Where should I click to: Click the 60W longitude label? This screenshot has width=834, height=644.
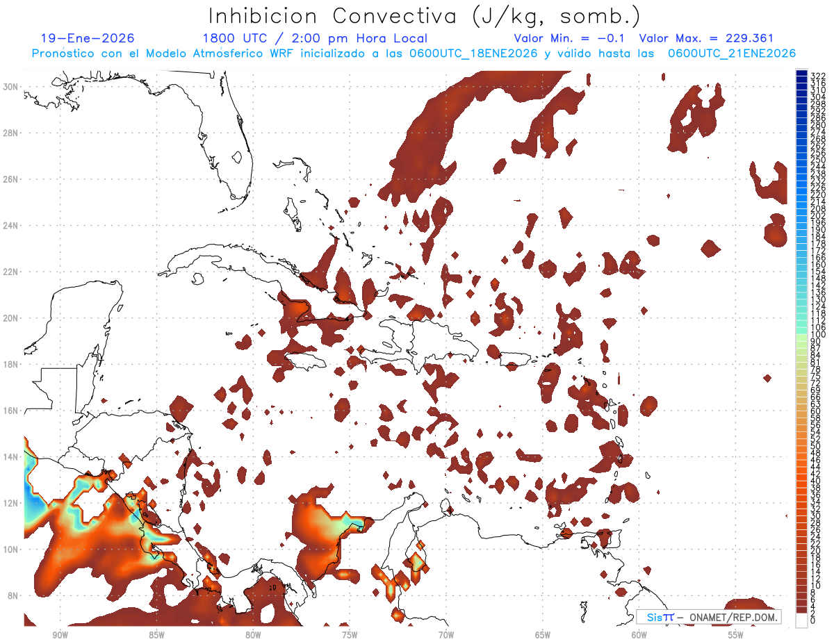pos(639,635)
